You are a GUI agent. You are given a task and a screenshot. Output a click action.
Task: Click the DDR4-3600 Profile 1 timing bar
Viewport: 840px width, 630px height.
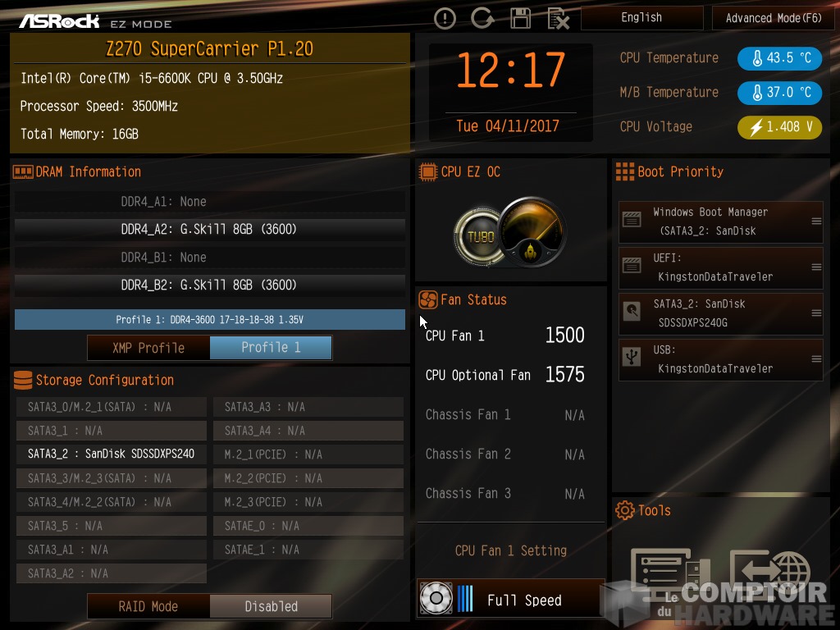pos(210,319)
